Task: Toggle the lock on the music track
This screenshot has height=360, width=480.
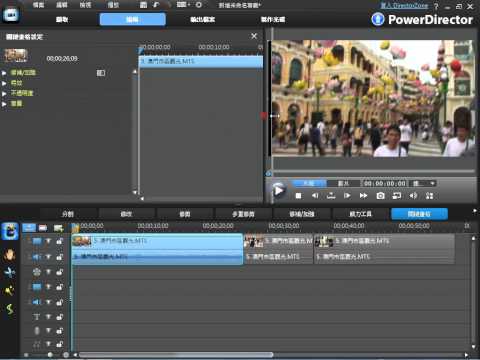Action: (x=59, y=344)
